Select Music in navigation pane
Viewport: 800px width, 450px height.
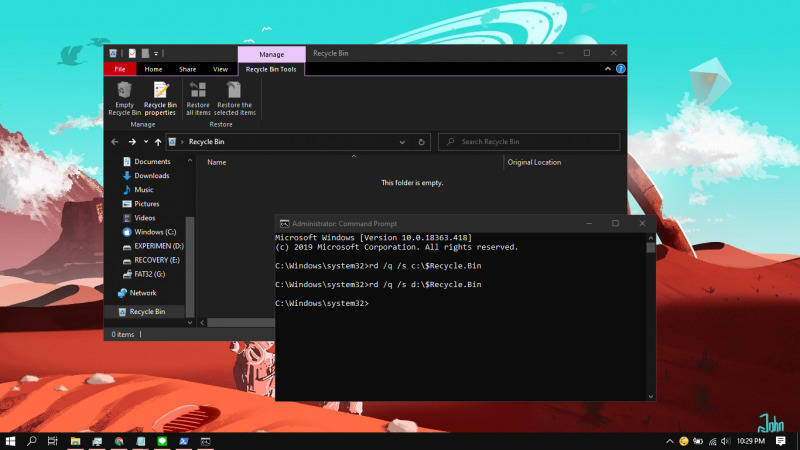[x=138, y=190]
